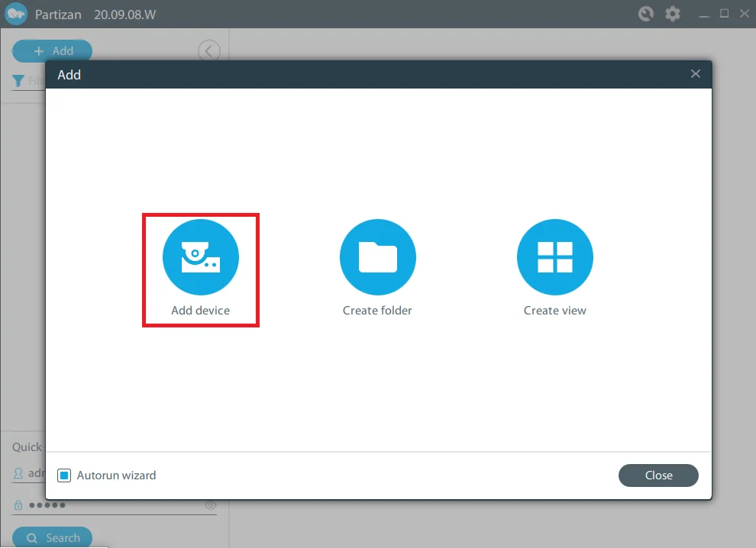756x548 pixels.
Task: Collapse the sidebar using the circular chevron
Action: [209, 51]
